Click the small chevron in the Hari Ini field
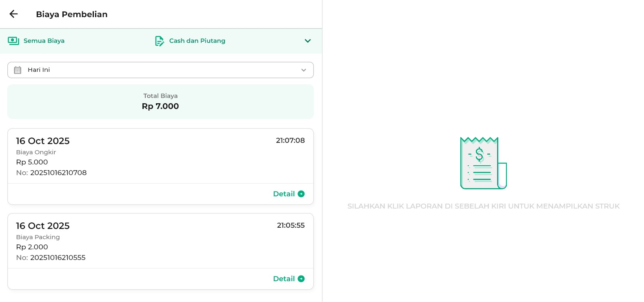The image size is (644, 302). click(x=304, y=70)
